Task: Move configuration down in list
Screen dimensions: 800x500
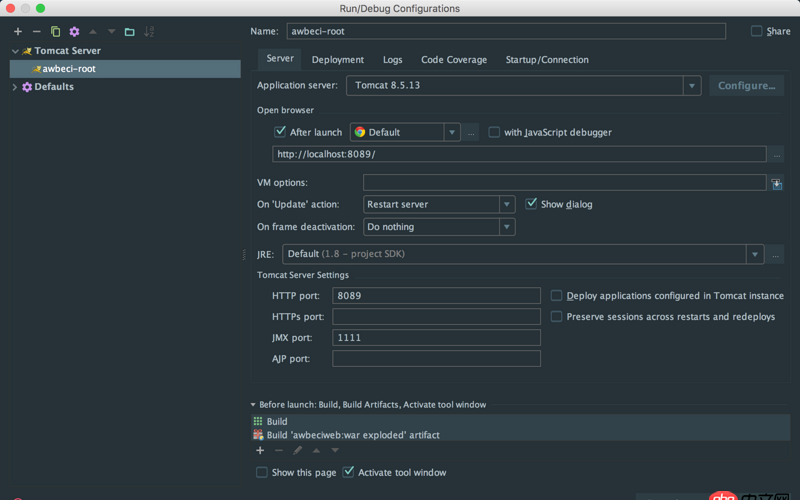Action: pyautogui.click(x=111, y=32)
